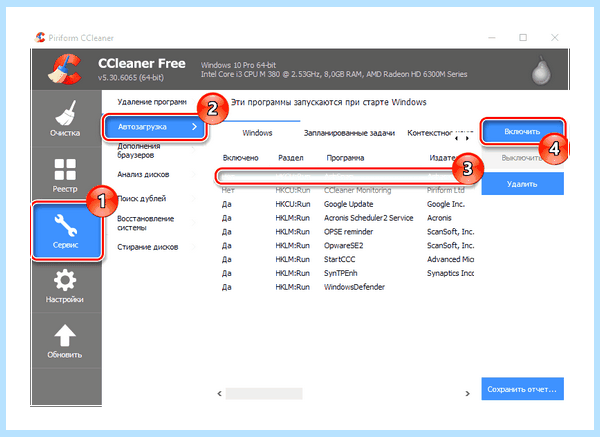Minimize the Piriform CCleaner window
Screen dimensions: 600x437
(x=492, y=38)
